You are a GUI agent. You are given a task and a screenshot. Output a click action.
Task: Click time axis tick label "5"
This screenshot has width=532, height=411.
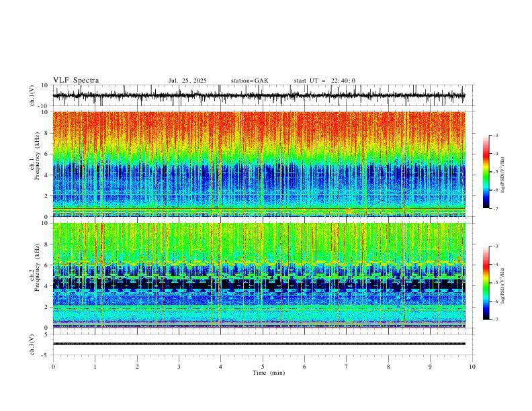263,367
